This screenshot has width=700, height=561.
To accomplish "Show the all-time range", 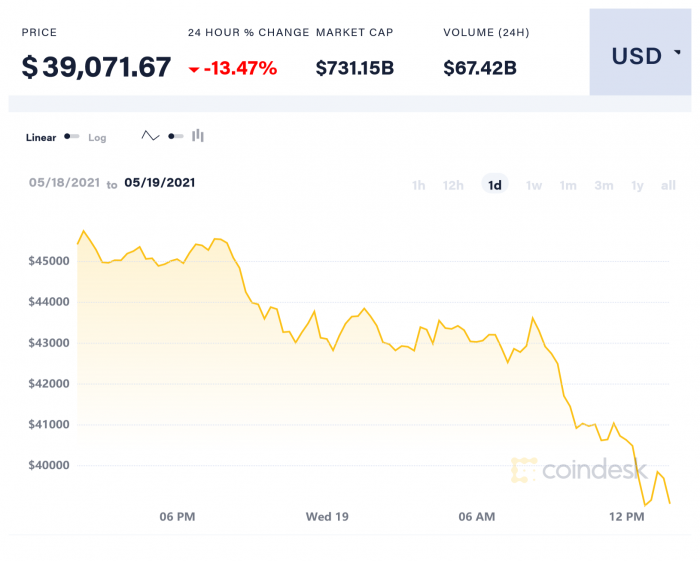I will [x=668, y=185].
